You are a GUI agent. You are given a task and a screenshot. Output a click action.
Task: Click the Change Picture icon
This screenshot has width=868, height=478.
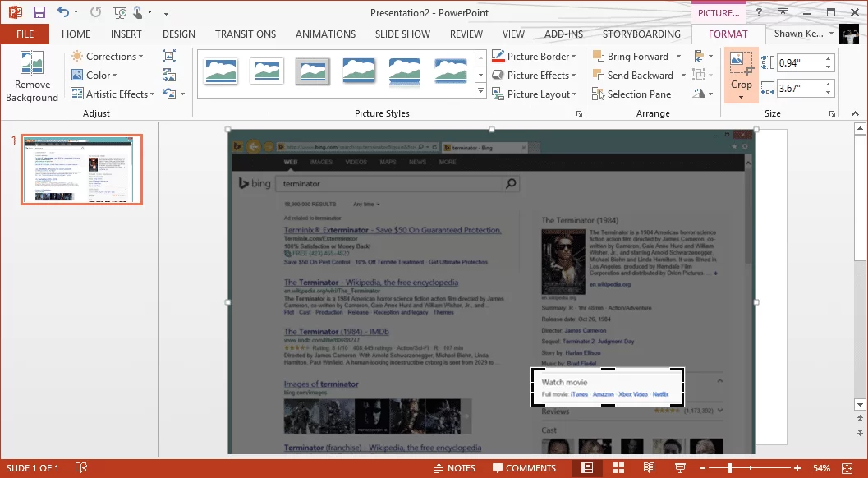[x=169, y=75]
